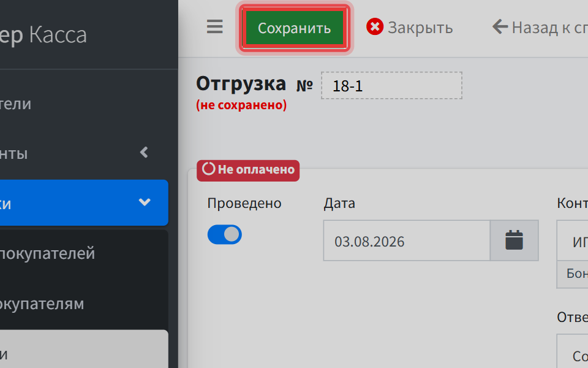Toggle the Проведено switch
Image resolution: width=588 pixels, height=368 pixels.
[x=225, y=235]
